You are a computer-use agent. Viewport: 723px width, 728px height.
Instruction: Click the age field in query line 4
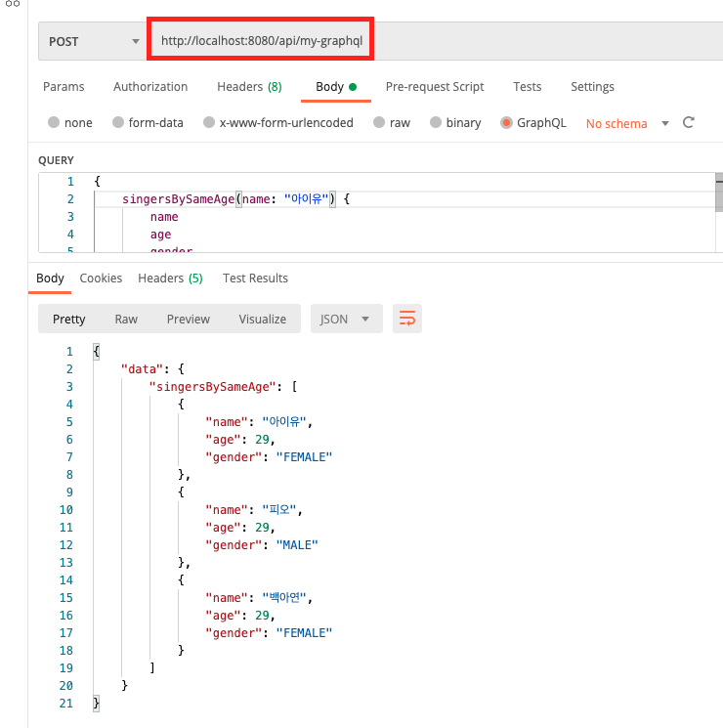point(160,235)
